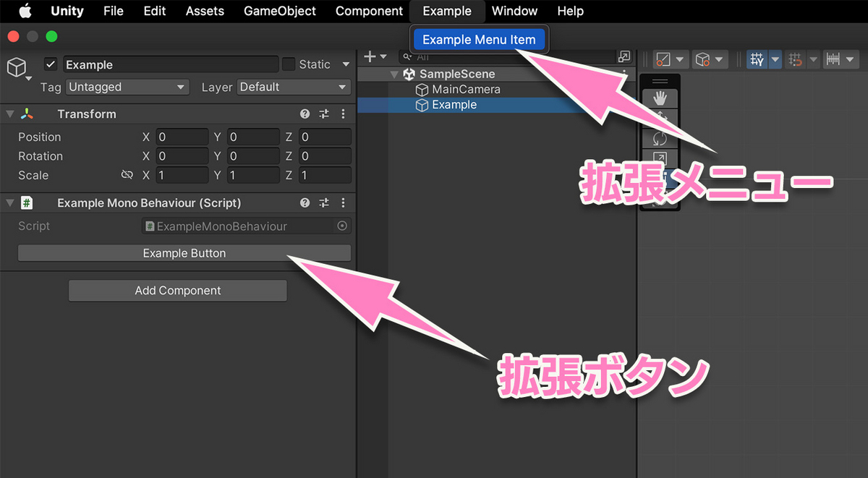
Task: Open the tool handle rotation dropdown
Action: tap(710, 60)
